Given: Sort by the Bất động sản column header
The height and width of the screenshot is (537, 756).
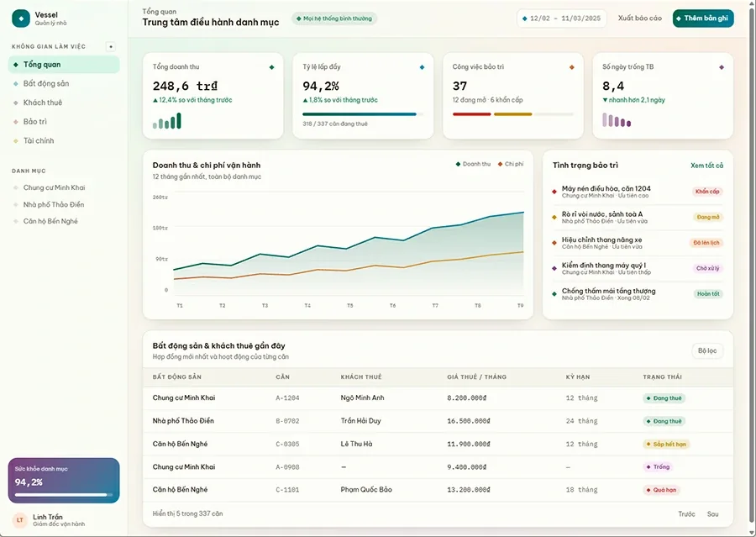Looking at the screenshot, I should (x=177, y=376).
